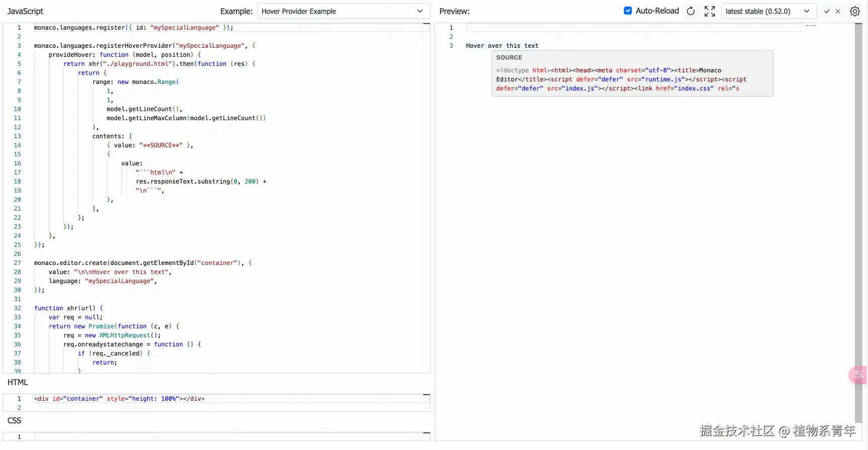Image resolution: width=868 pixels, height=450 pixels.
Task: Click the "contents: [" line
Action: [112, 136]
